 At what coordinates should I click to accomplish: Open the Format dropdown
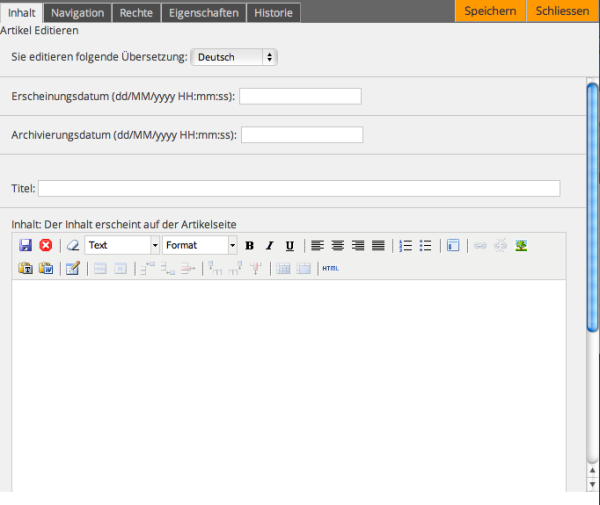pyautogui.click(x=200, y=245)
